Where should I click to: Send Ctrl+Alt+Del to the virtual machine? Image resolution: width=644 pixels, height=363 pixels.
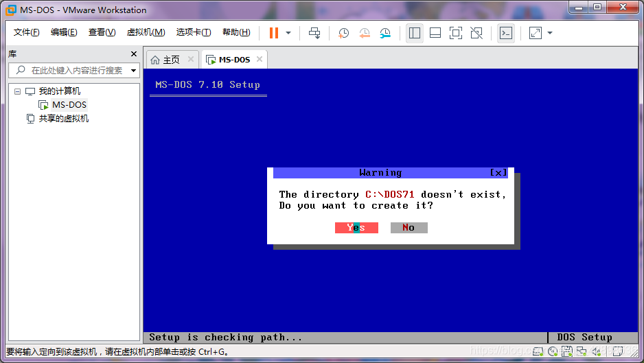point(314,33)
